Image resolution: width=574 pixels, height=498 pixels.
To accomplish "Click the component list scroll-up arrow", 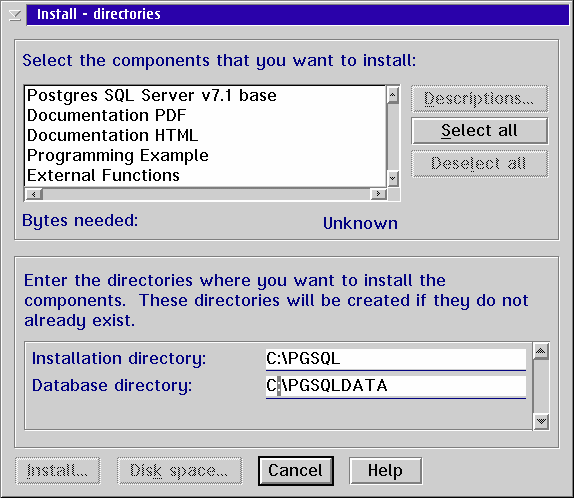I will 393,95.
